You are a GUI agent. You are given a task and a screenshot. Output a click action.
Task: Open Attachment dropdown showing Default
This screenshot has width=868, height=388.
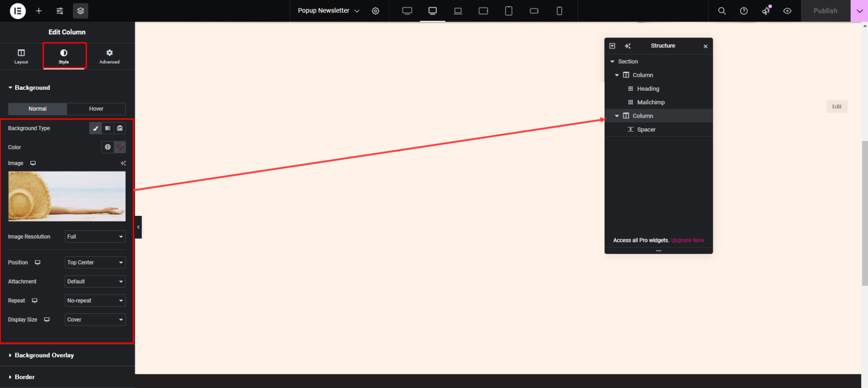coord(95,281)
